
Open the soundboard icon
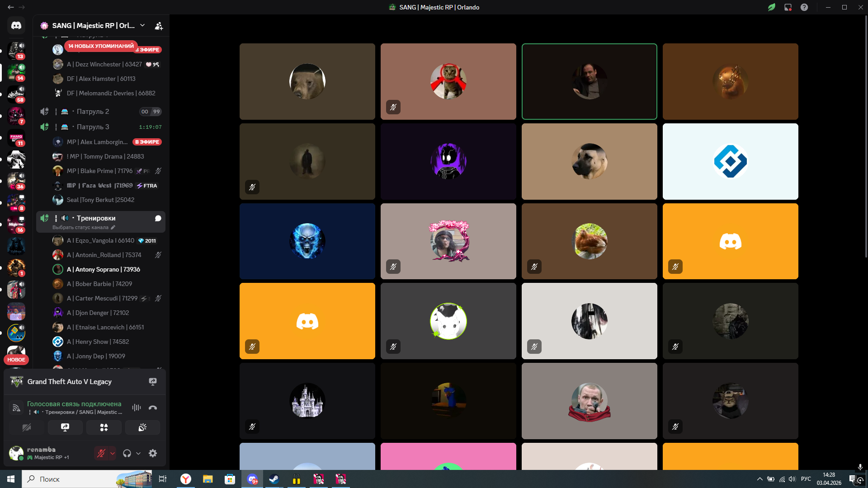[142, 427]
